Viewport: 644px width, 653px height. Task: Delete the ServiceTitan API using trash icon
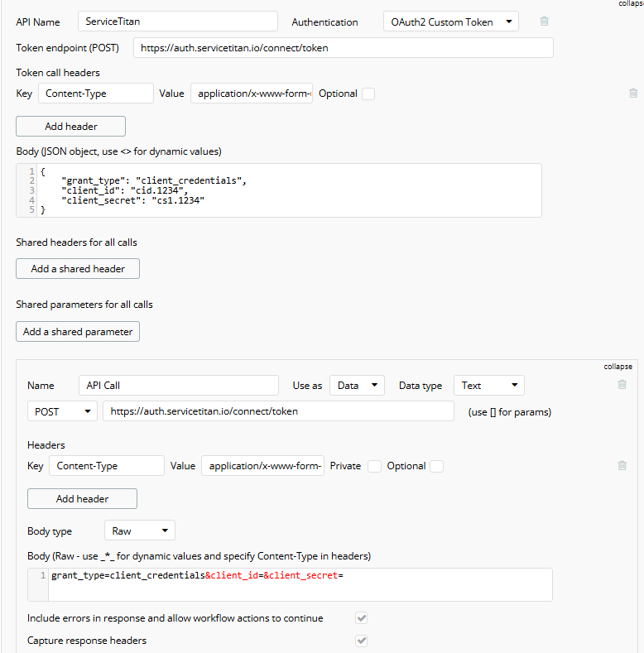tap(544, 22)
